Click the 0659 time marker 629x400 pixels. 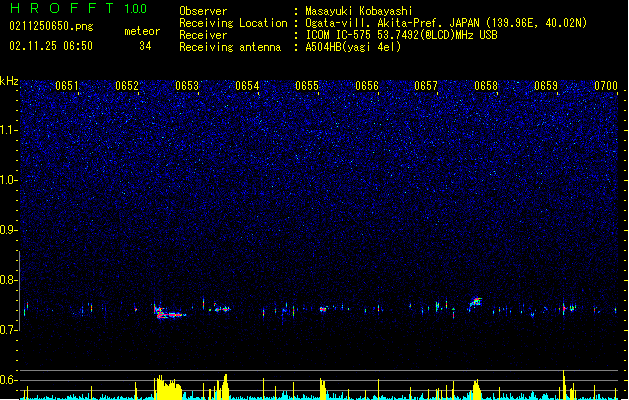point(546,86)
